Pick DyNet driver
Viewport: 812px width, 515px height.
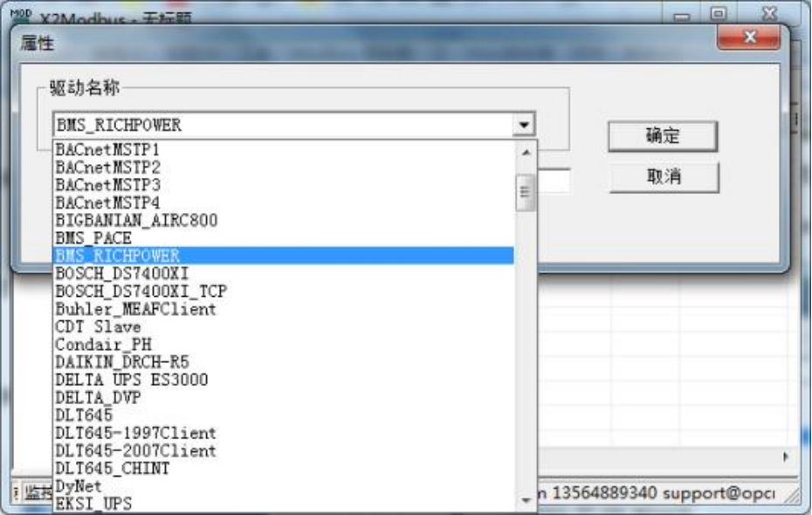[x=283, y=485]
